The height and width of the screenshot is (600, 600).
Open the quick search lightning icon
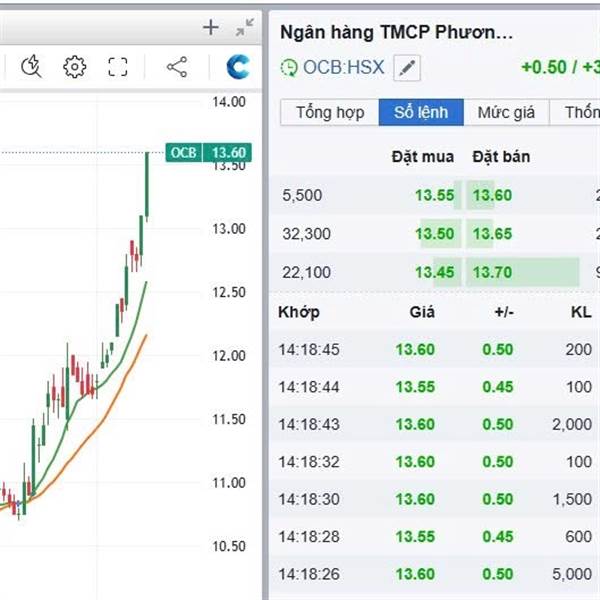31,67
